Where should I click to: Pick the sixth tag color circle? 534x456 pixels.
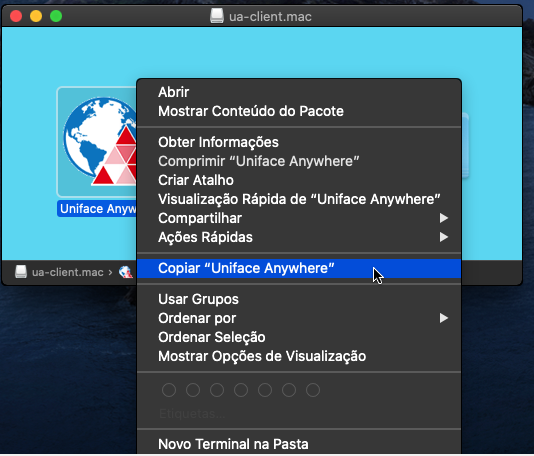289,390
